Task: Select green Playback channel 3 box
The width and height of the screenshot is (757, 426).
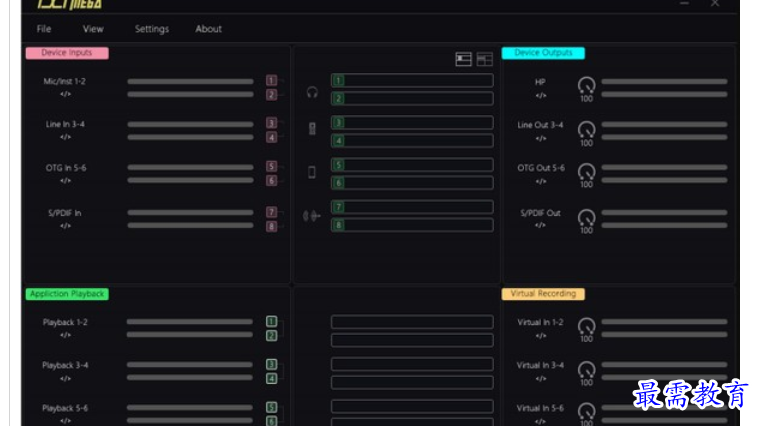Action: (271, 365)
